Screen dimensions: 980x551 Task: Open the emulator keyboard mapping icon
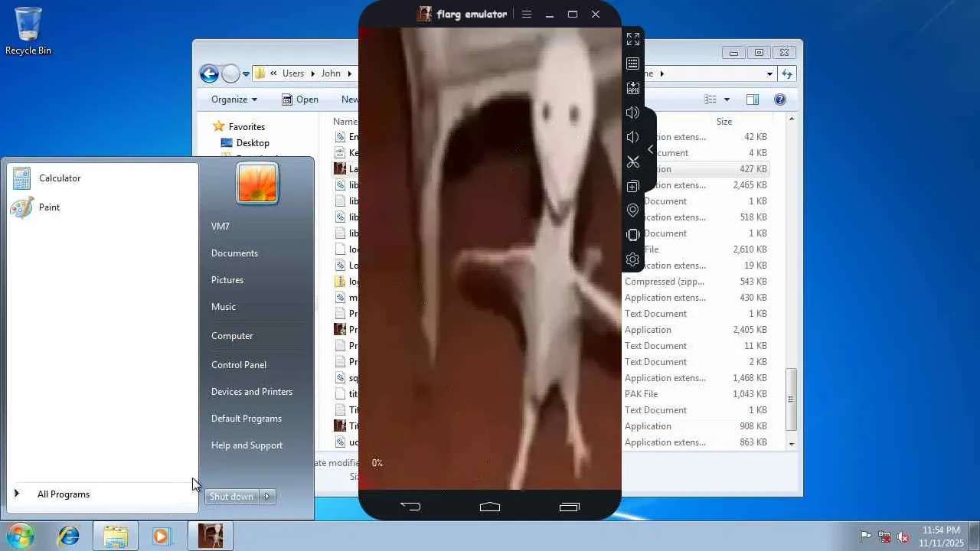632,64
